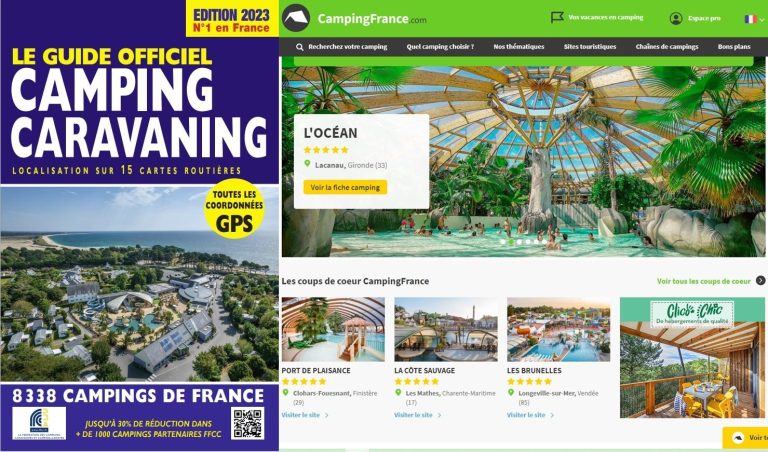Open the Nos thématiques menu item
768x452 pixels.
(x=519, y=47)
